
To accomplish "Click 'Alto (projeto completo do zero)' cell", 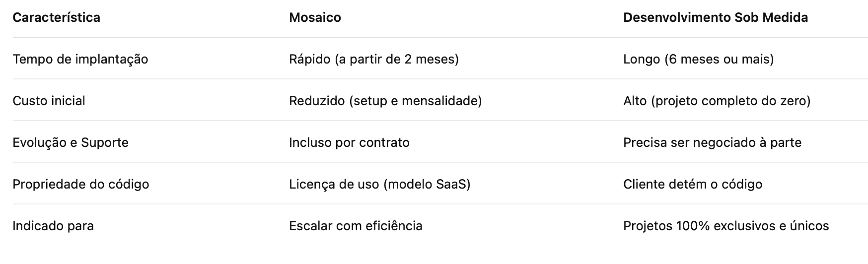I will coord(717,101).
